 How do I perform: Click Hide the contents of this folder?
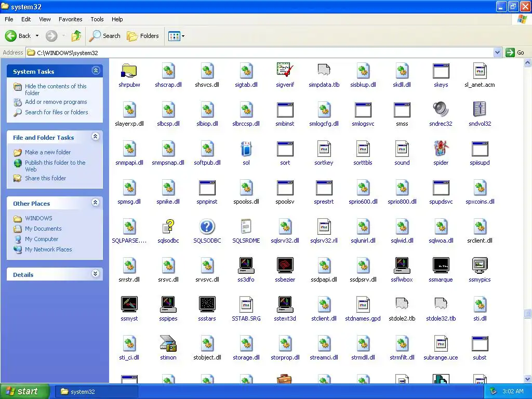click(56, 89)
